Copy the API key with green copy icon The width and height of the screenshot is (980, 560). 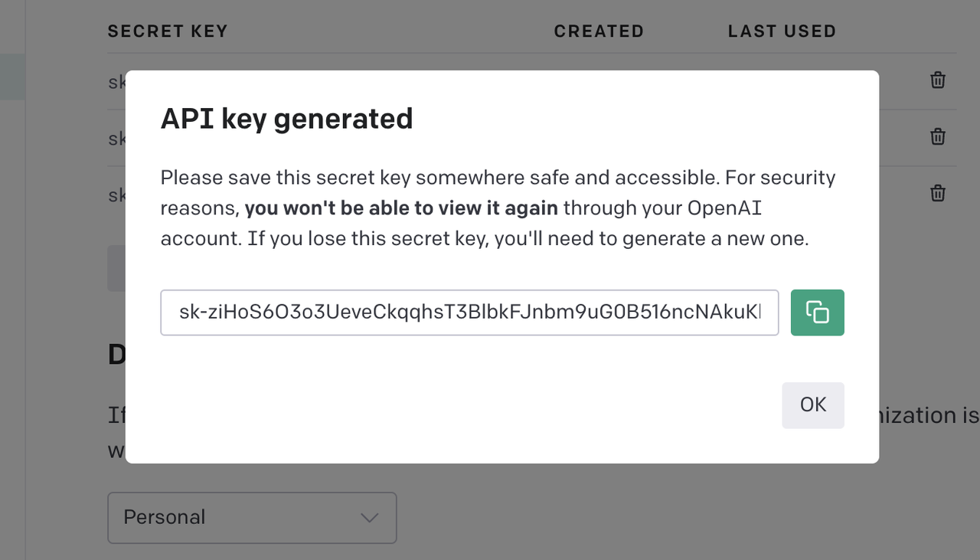pyautogui.click(x=817, y=313)
